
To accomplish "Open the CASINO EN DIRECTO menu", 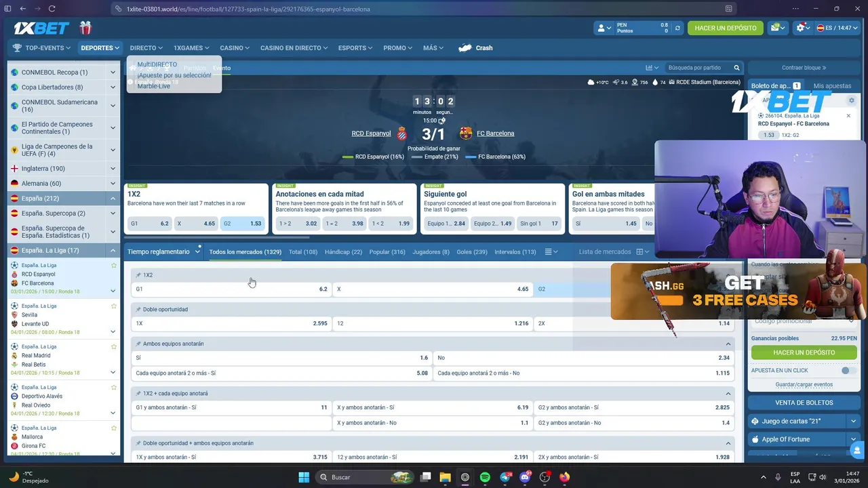I will coord(294,48).
